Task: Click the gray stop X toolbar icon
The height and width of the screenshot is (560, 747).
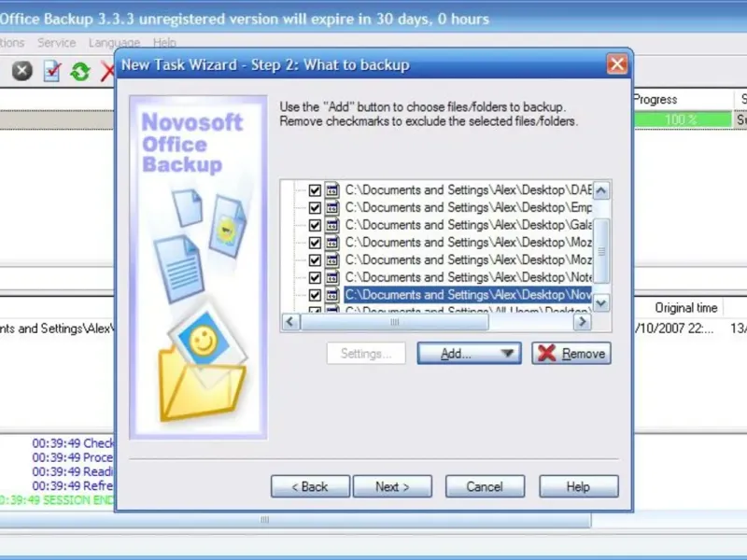Action: [x=21, y=72]
